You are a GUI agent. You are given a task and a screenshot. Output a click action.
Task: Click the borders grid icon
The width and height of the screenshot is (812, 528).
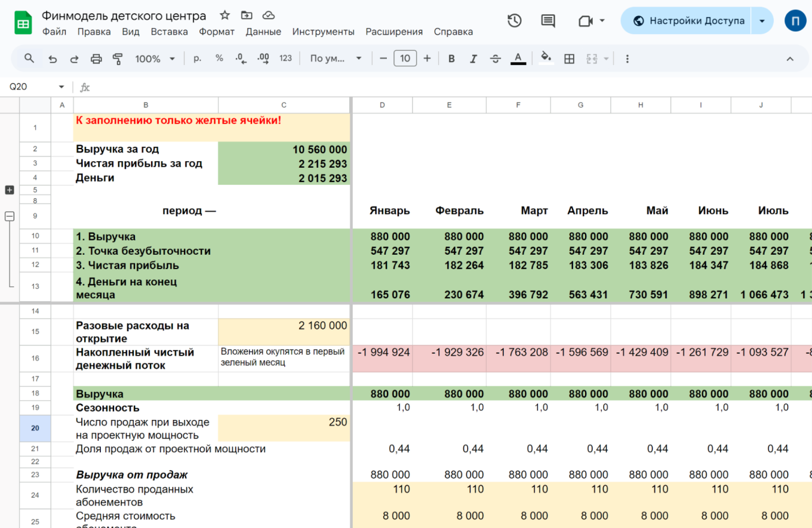pos(569,58)
